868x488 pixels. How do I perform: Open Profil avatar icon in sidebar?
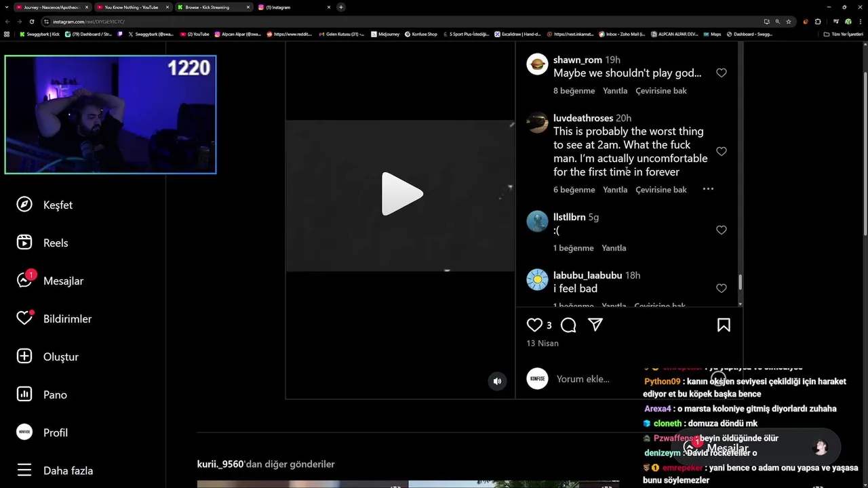click(x=24, y=432)
